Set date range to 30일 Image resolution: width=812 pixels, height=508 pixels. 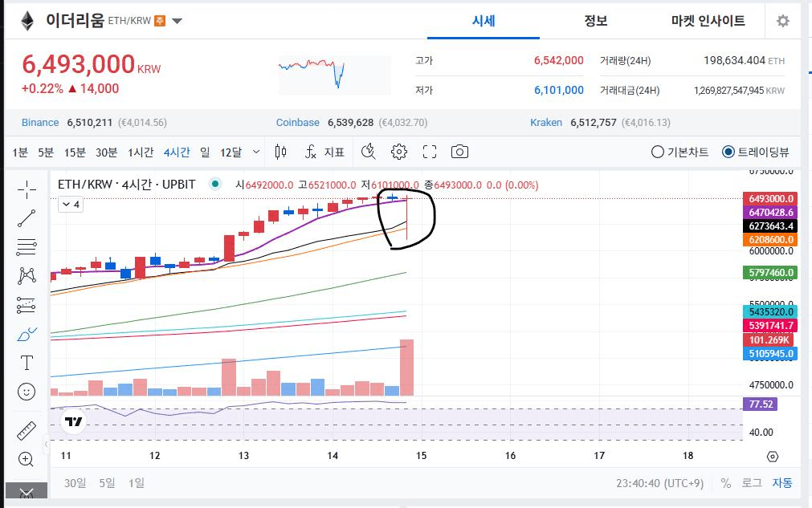75,483
